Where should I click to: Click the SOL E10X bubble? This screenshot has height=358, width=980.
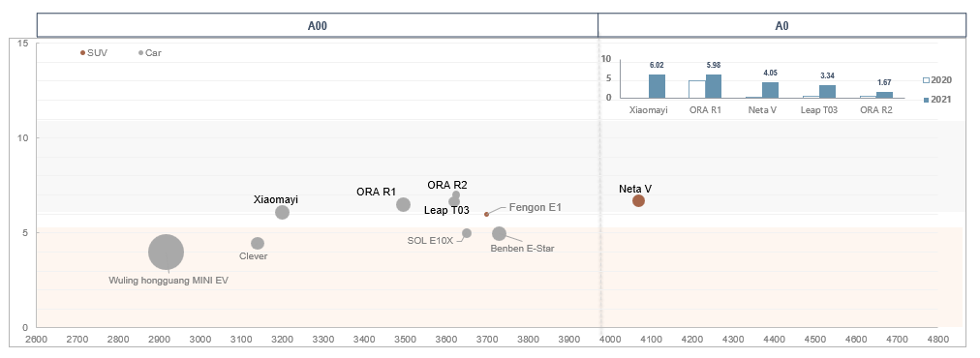tap(466, 233)
